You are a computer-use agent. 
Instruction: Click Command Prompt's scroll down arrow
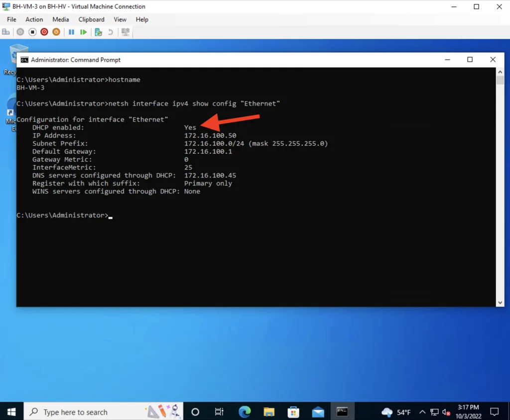pos(500,303)
